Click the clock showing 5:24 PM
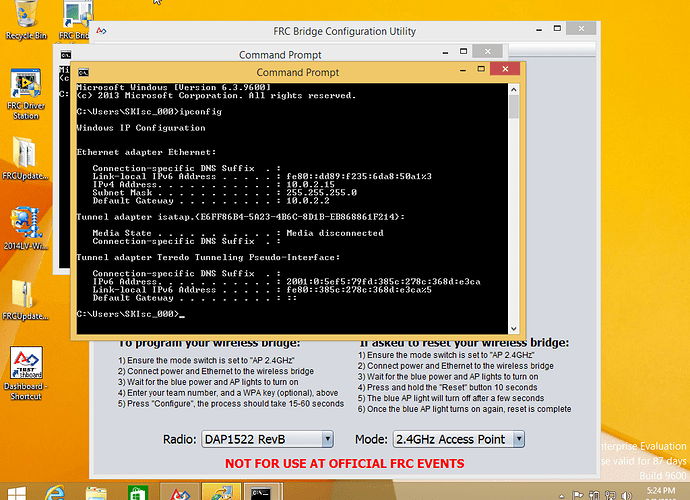The width and height of the screenshot is (690, 500). (x=661, y=493)
